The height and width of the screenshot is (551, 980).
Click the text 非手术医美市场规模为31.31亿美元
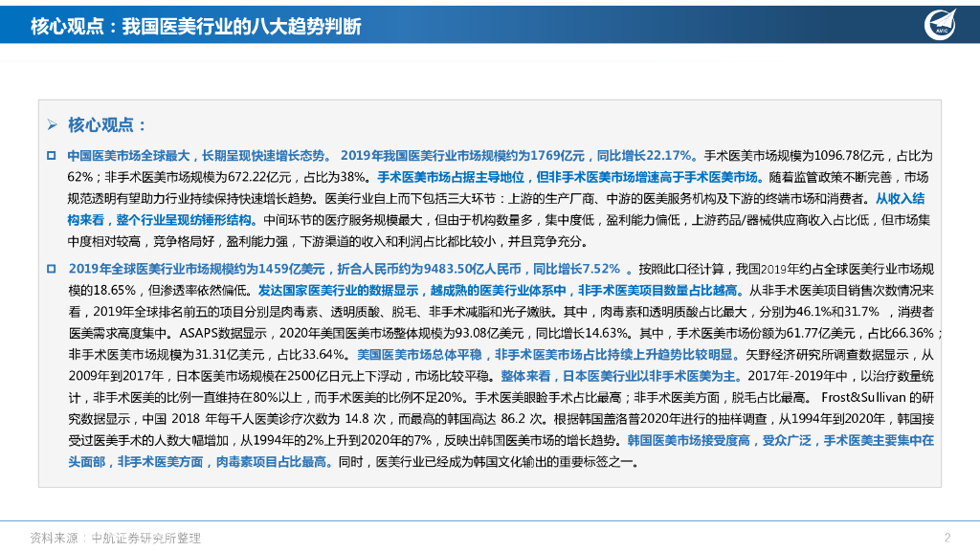(x=167, y=355)
